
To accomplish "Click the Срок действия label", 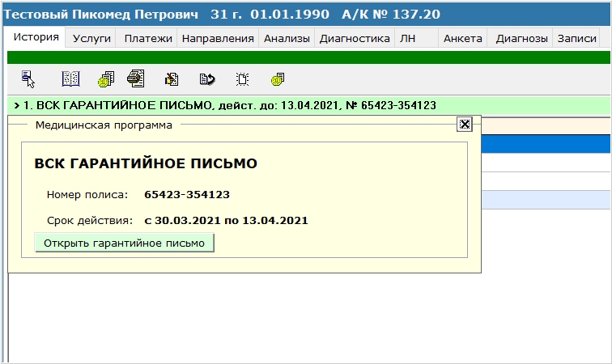I will pyautogui.click(x=90, y=221).
